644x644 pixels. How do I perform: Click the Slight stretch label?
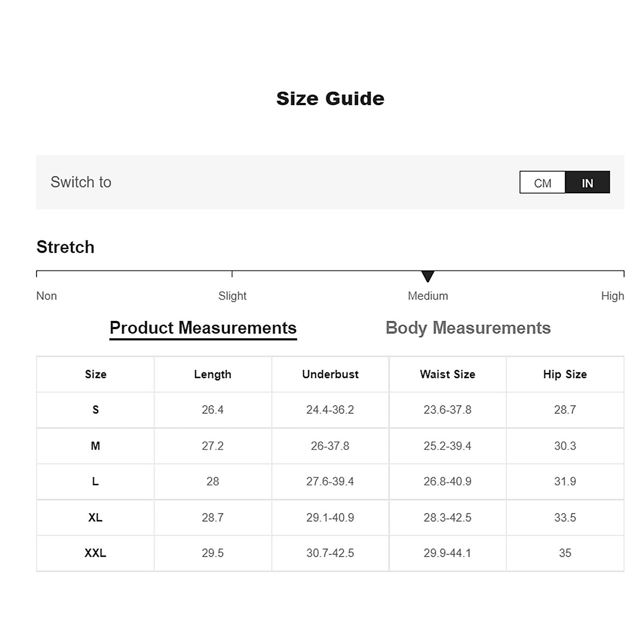[232, 296]
